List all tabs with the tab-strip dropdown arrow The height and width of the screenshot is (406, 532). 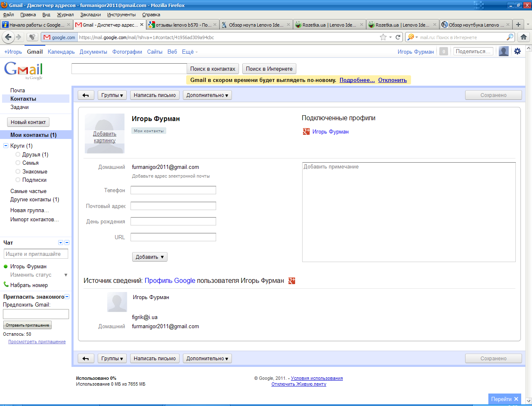tap(528, 25)
